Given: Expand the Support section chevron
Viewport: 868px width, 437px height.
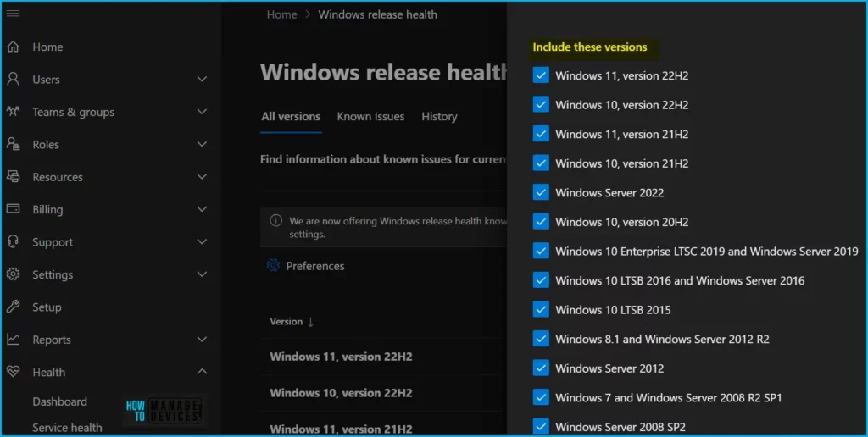Looking at the screenshot, I should (202, 241).
